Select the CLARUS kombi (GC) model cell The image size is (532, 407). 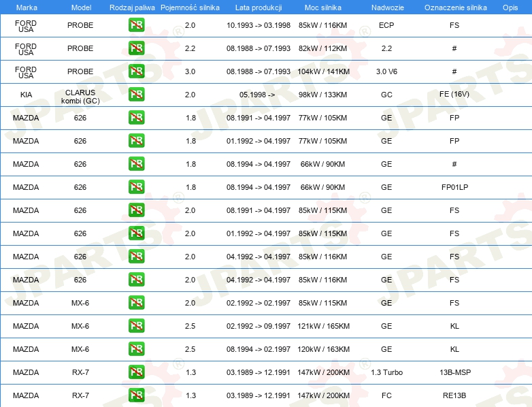(80, 97)
